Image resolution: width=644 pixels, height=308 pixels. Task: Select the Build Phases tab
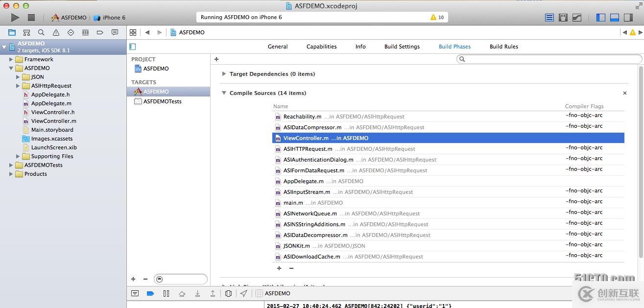(x=454, y=47)
